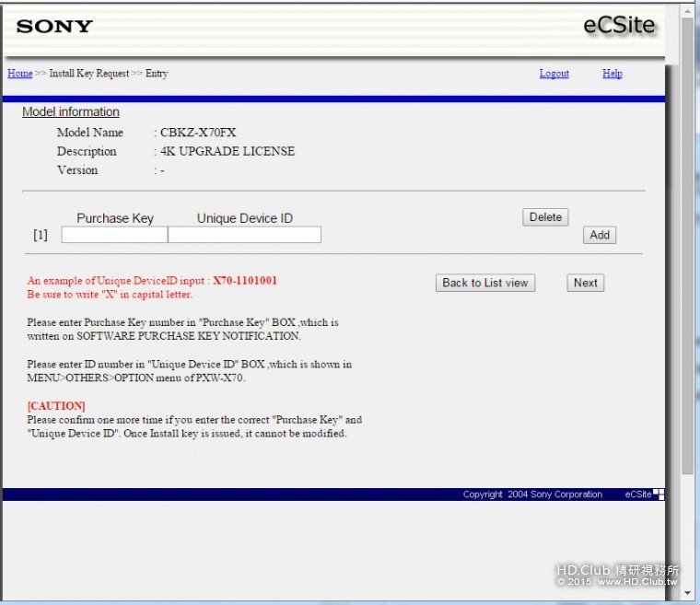Open the Home breadcrumb link
The width and height of the screenshot is (700, 605).
tap(20, 74)
